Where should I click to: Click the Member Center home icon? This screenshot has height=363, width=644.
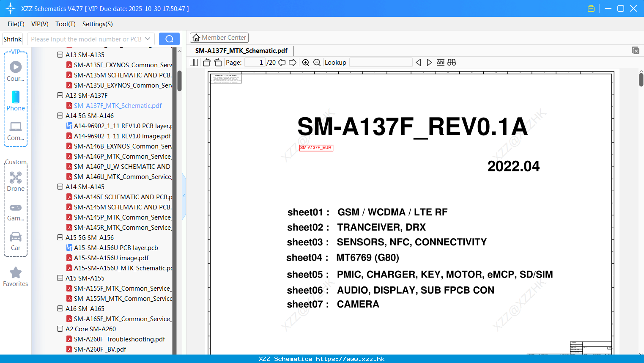(x=196, y=38)
